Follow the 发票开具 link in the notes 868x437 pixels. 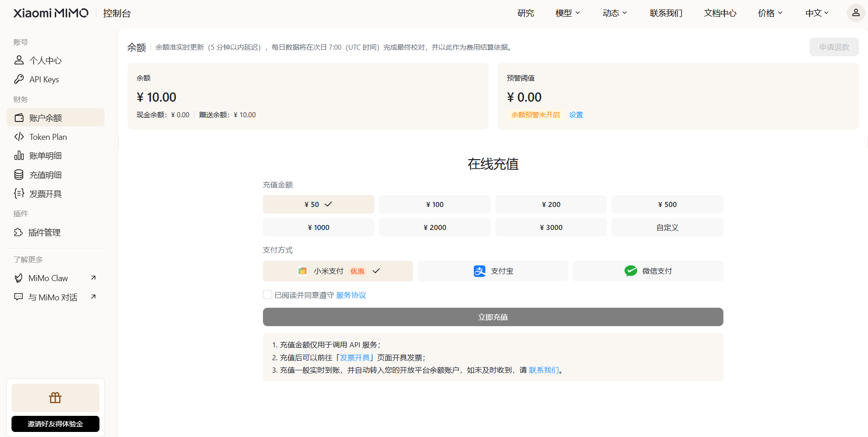point(355,357)
